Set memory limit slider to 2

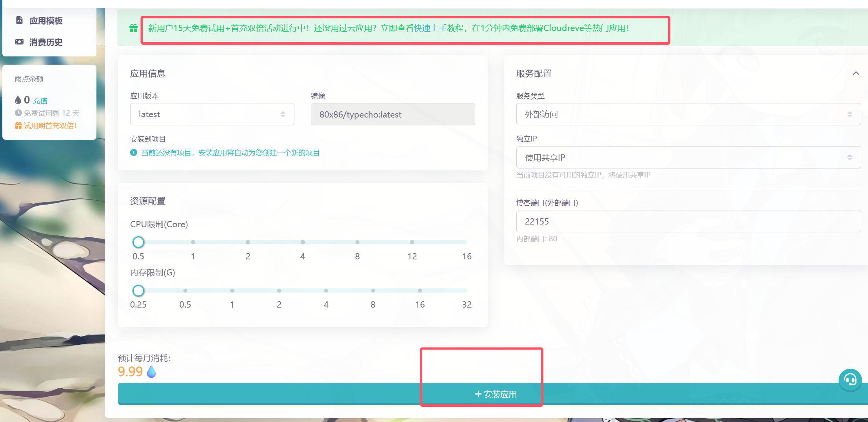coord(279,290)
